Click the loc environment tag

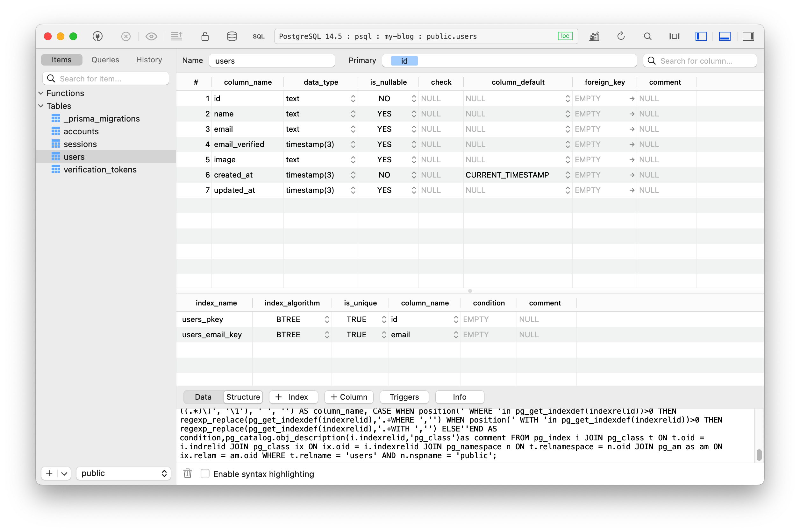click(x=565, y=36)
